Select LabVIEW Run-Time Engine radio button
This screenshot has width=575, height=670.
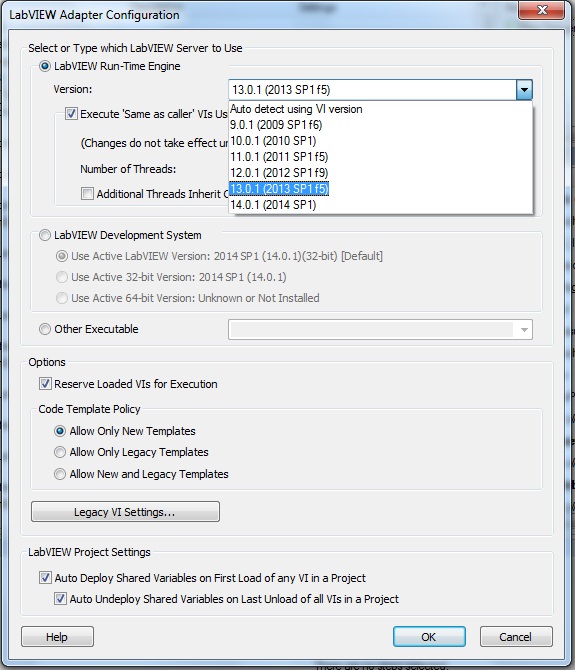tap(45, 66)
